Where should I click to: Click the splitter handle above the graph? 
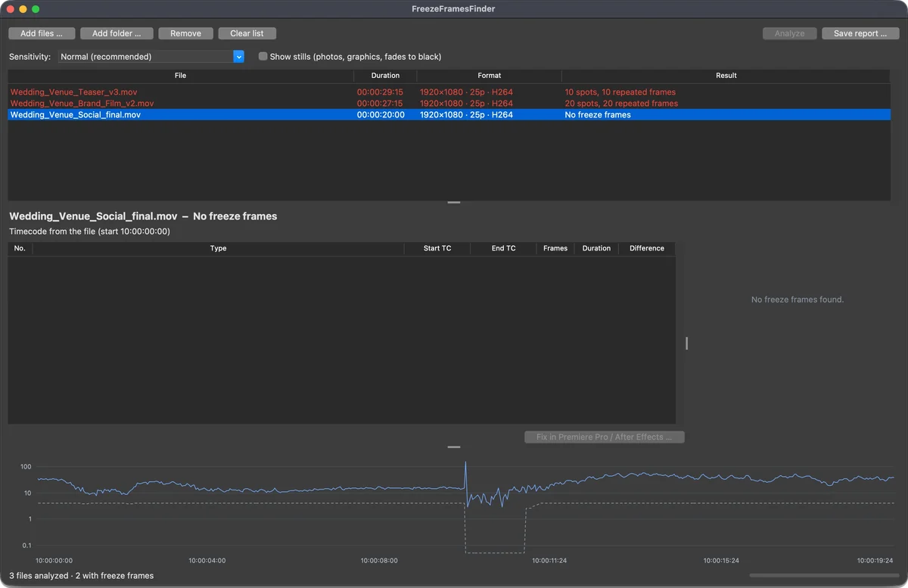(454, 446)
